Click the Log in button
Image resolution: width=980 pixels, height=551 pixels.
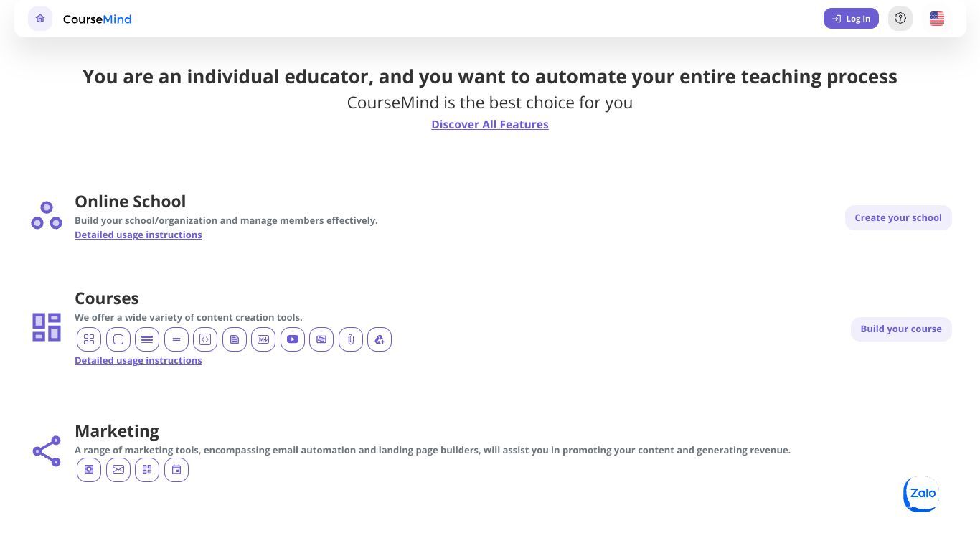[851, 19]
